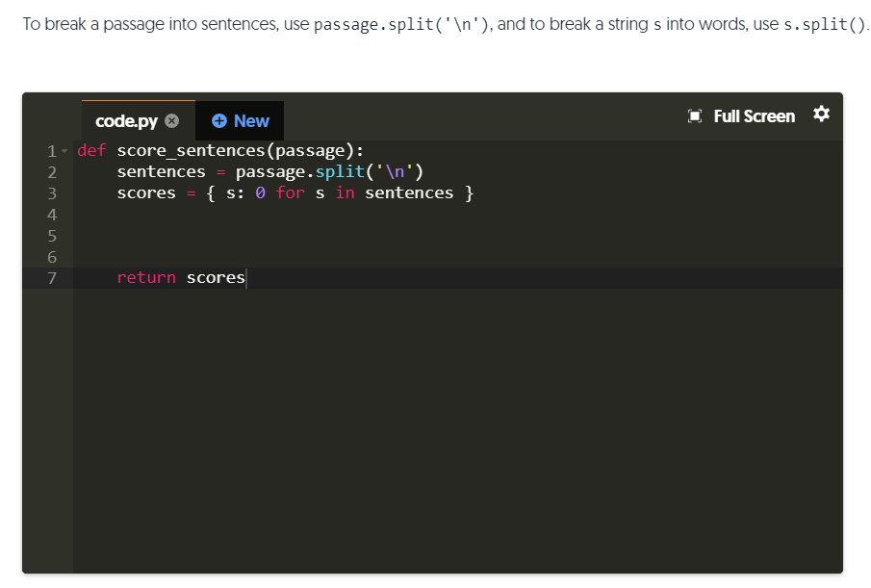Click line number 3 in the gutter
This screenshot has height=588, width=871.
51,192
